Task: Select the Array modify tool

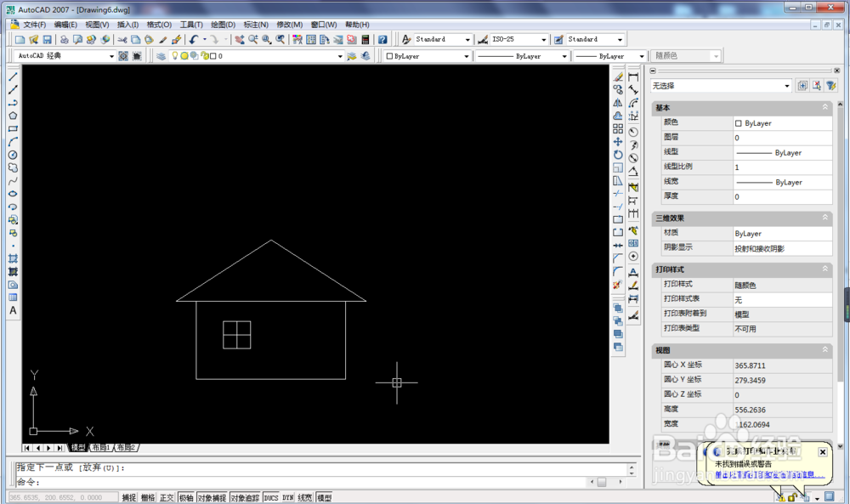Action: 618,129
